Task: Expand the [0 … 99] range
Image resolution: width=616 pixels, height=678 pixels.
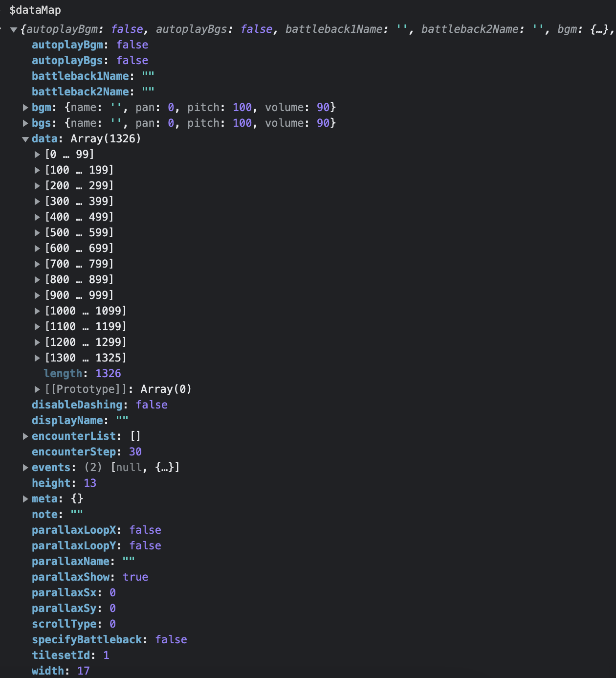Action: click(x=37, y=155)
